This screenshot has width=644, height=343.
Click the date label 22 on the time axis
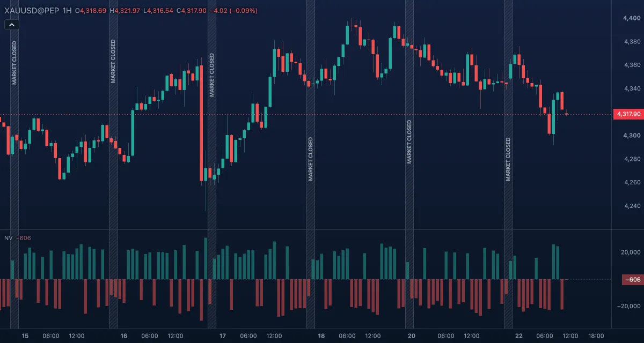tap(519, 336)
